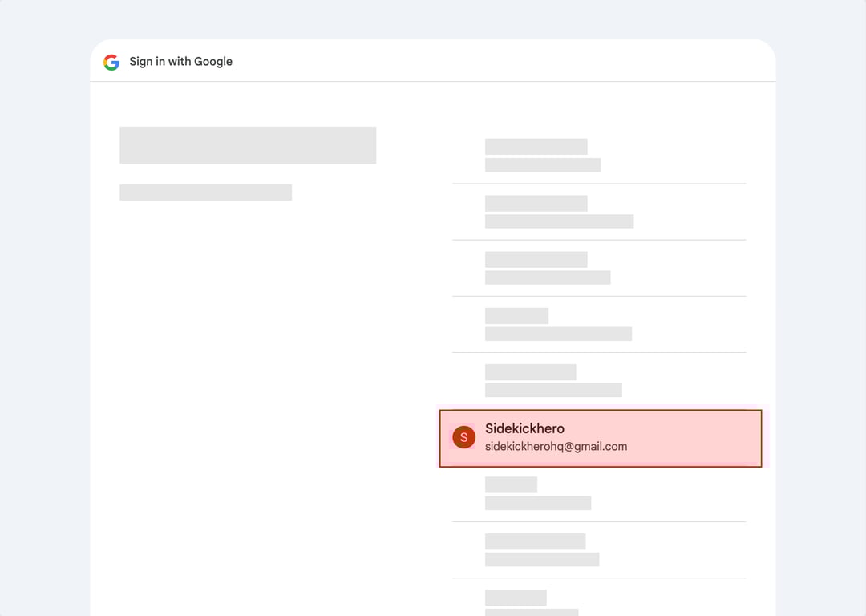Click the name placeholder of the first account
The image size is (866, 616).
(x=536, y=147)
